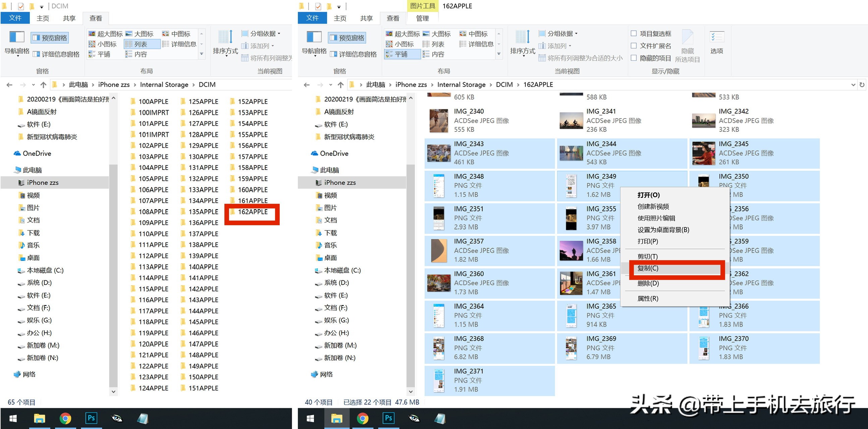Viewport: 868px width, 429px height.
Task: Launch Photoshop from the taskbar
Action: point(388,418)
